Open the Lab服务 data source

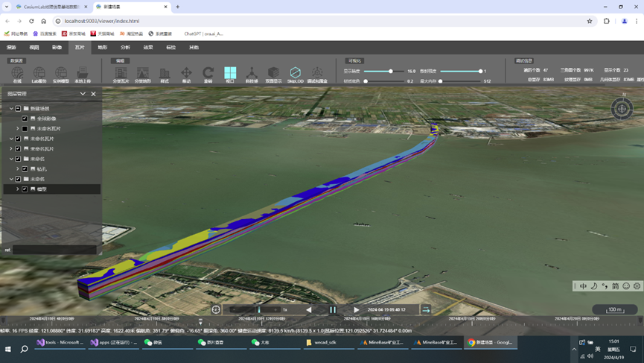click(39, 73)
